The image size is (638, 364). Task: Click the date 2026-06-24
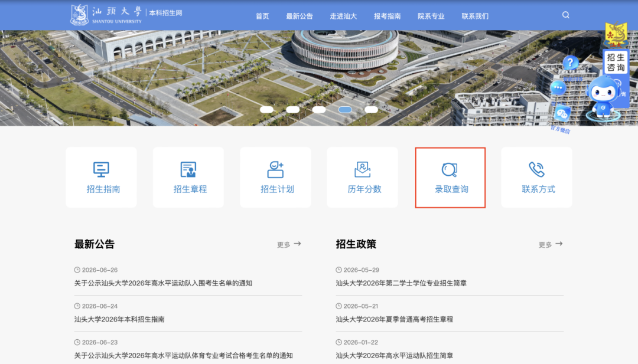tap(100, 306)
